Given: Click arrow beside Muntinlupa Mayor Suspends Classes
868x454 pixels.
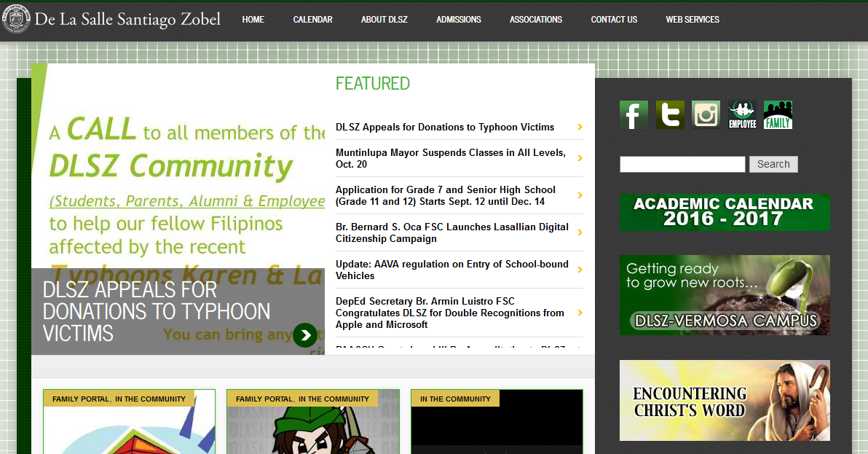Looking at the screenshot, I should click(x=580, y=158).
